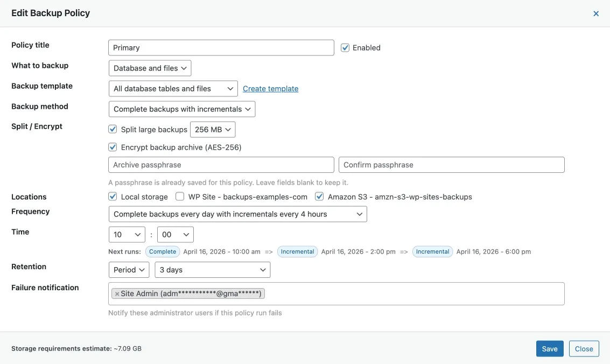This screenshot has width=610, height=364.
Task: Enable WP Site backups-examples-com location
Action: pyautogui.click(x=180, y=197)
